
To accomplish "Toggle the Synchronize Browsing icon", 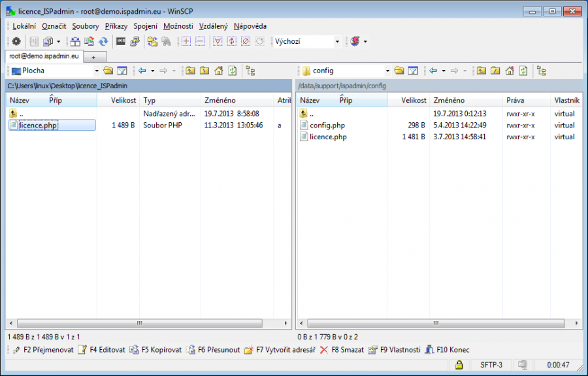I will pos(152,41).
